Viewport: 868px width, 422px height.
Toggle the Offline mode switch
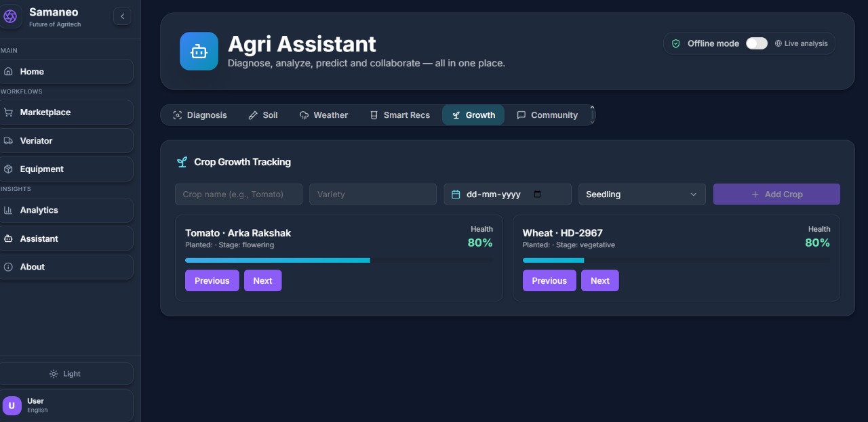[x=756, y=43]
